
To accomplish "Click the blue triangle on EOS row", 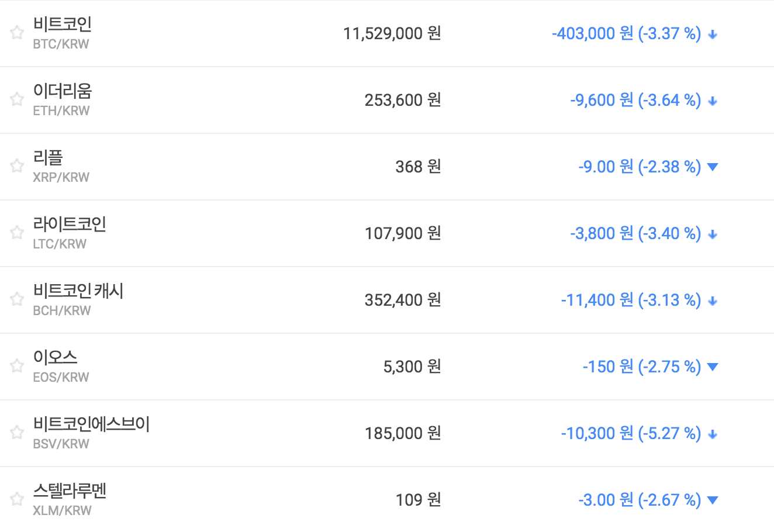I will coord(712,367).
